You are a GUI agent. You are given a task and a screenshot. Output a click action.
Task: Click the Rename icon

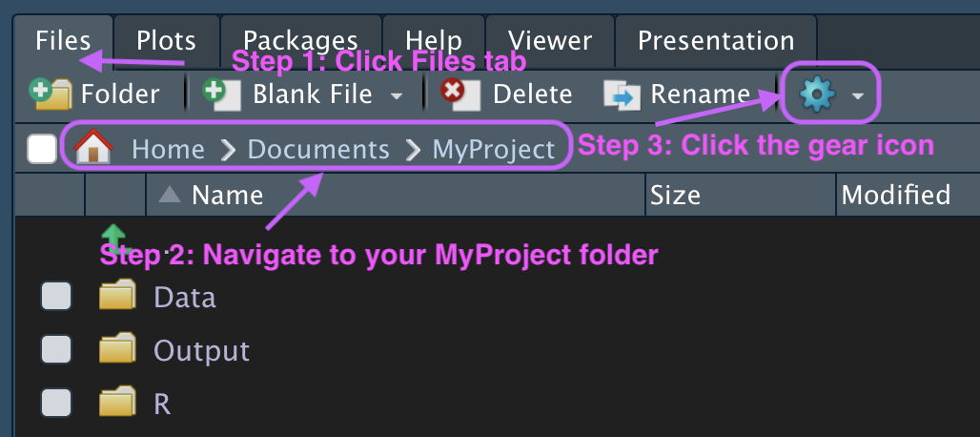[622, 94]
